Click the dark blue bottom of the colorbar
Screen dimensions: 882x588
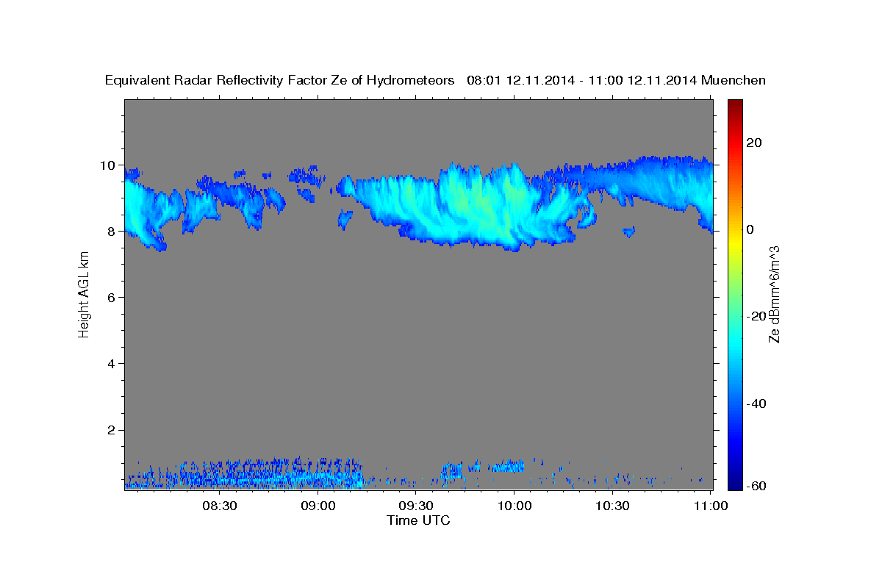[734, 482]
